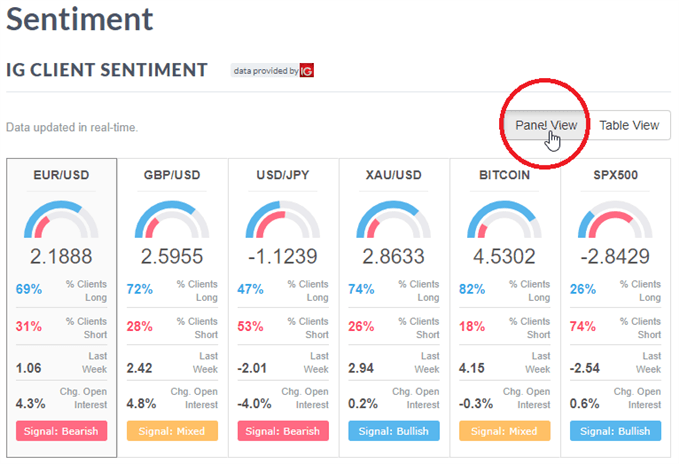Select the EUR/USD panel heading
The height and width of the screenshot is (464, 679).
pyautogui.click(x=62, y=176)
